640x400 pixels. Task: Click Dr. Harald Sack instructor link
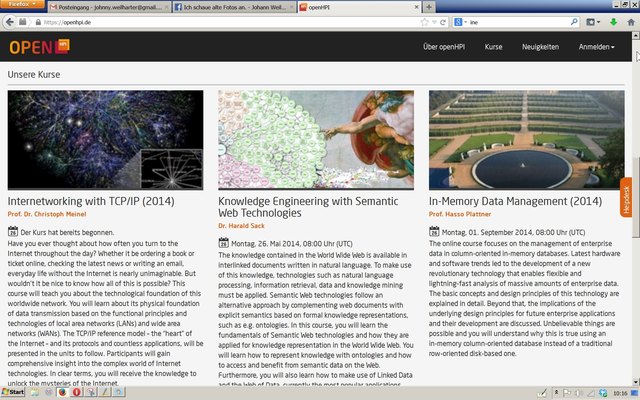point(241,225)
